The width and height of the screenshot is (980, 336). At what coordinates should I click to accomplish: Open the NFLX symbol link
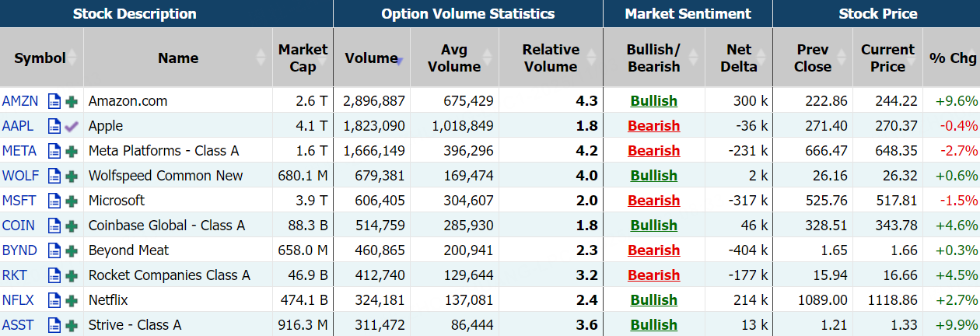18,300
